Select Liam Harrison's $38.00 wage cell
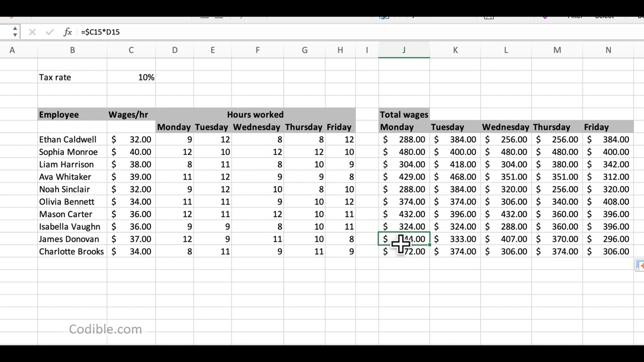The image size is (644, 362). coord(131,164)
